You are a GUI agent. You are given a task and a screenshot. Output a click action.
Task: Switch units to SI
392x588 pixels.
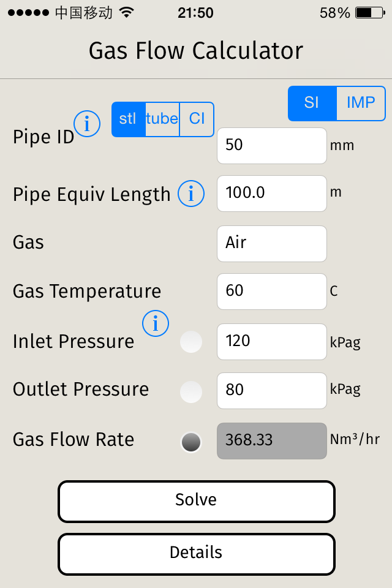pyautogui.click(x=312, y=103)
